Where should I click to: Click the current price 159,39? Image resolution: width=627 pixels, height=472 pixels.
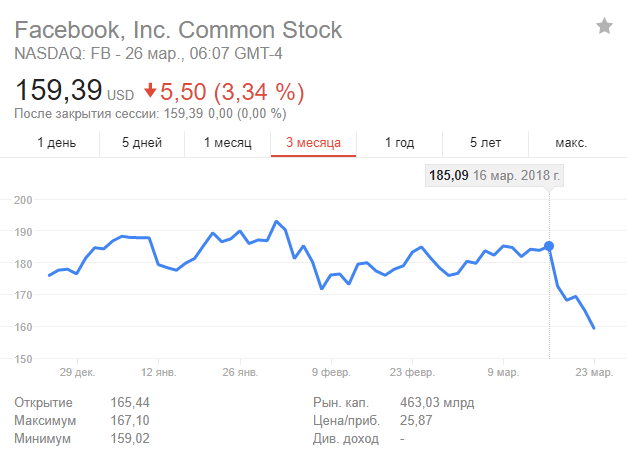pos(59,91)
